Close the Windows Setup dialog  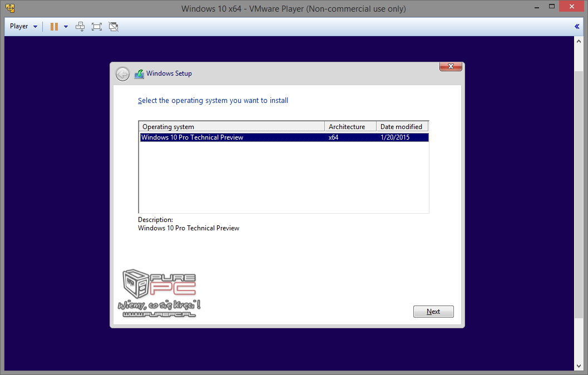click(451, 66)
